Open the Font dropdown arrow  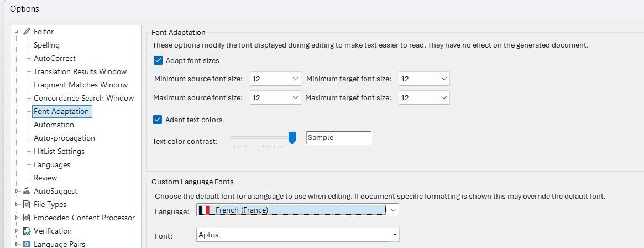point(395,235)
